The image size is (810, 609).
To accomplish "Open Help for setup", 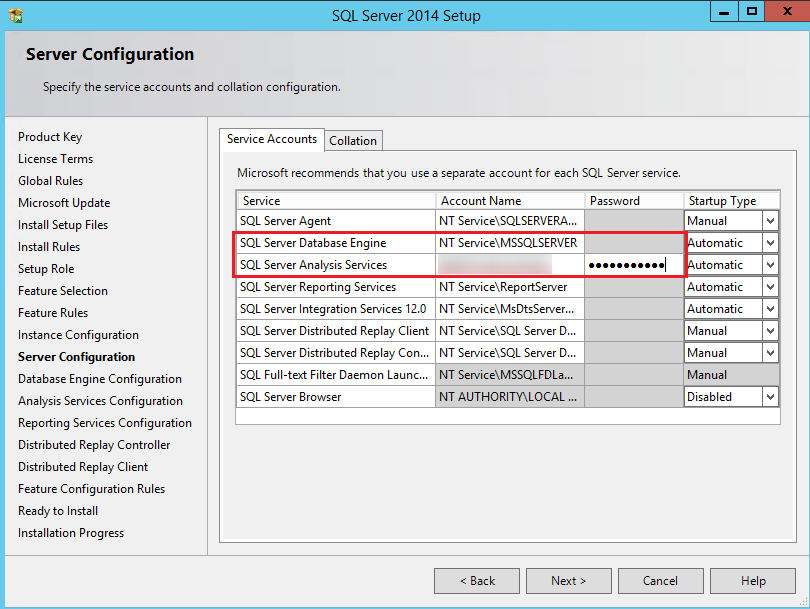I will click(753, 581).
